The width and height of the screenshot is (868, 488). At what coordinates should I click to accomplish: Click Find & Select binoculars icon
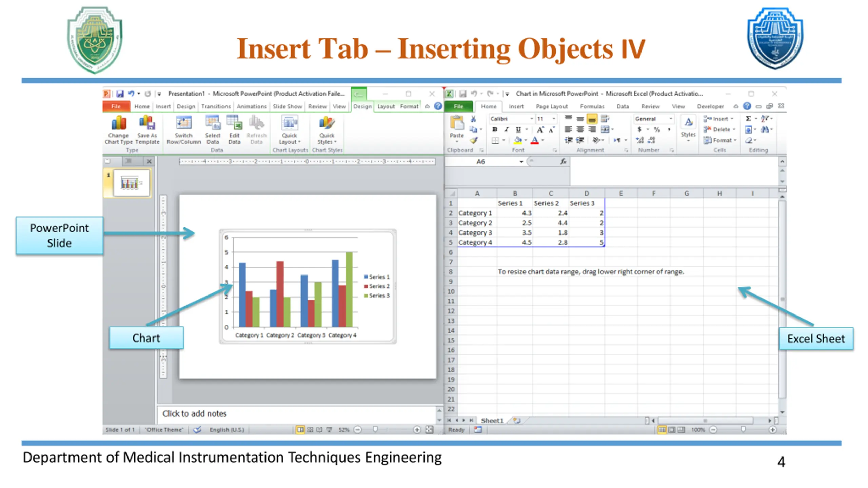point(765,129)
